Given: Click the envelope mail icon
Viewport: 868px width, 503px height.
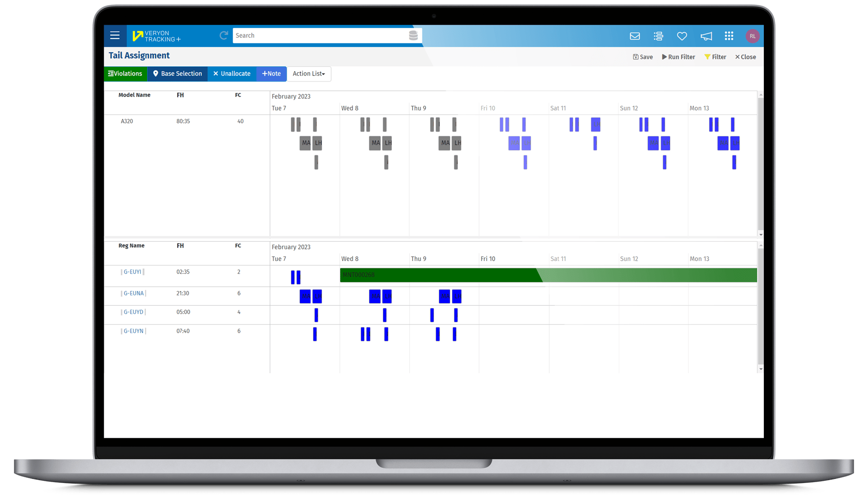Looking at the screenshot, I should tap(635, 35).
